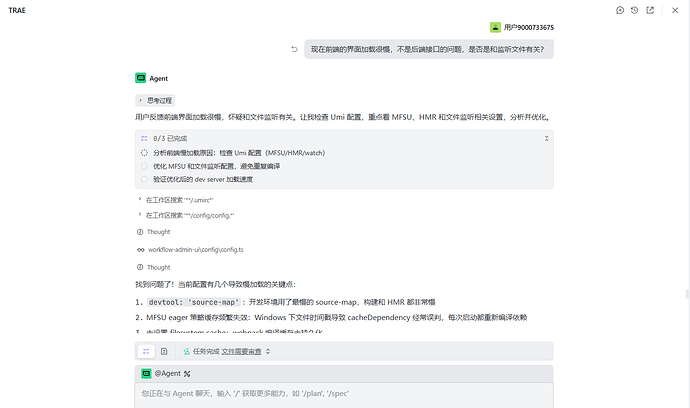Image resolution: width=690 pixels, height=408 pixels.
Task: Click the tools icon next to @Agent
Action: click(187, 374)
